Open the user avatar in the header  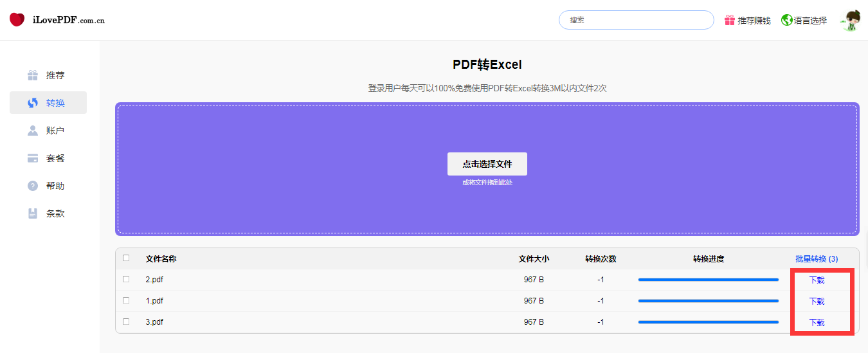click(850, 20)
